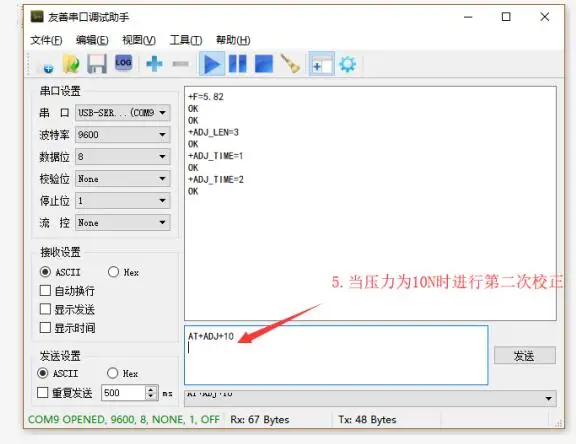Screen dimensions: 576x444
Task: Click the AT+ADJ+10 send text box
Action: pos(336,355)
